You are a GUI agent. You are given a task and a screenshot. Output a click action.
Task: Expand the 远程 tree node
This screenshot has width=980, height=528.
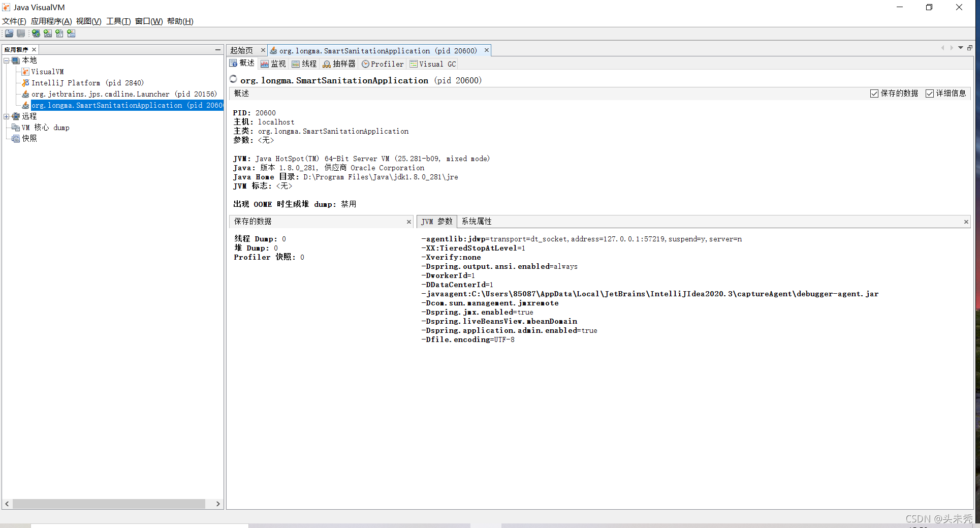point(7,116)
